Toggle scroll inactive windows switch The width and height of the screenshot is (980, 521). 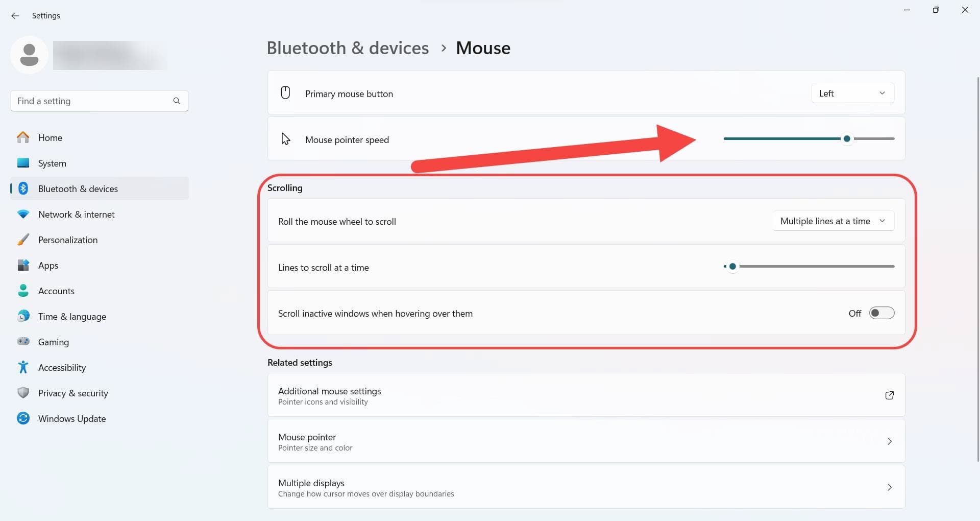coord(881,313)
